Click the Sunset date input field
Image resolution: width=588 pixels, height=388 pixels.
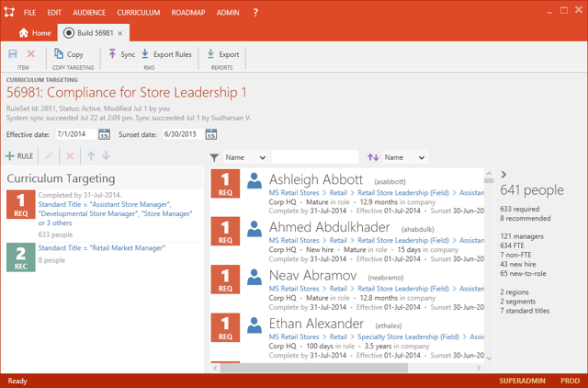pyautogui.click(x=183, y=134)
